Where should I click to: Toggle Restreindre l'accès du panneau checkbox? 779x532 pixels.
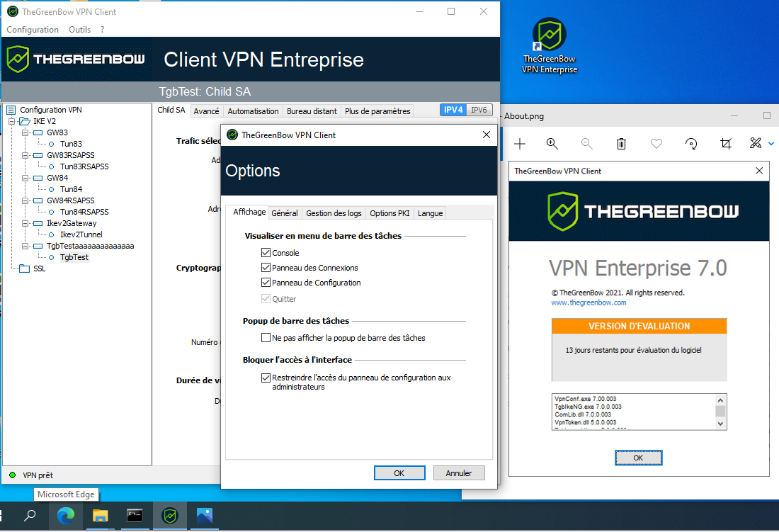point(266,378)
